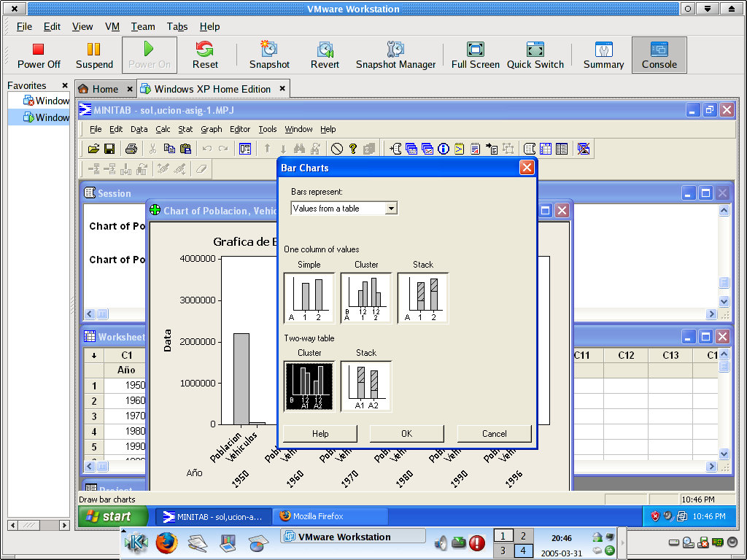Image resolution: width=747 pixels, height=560 pixels.
Task: Switch VMware to Full Screen
Action: pyautogui.click(x=476, y=55)
